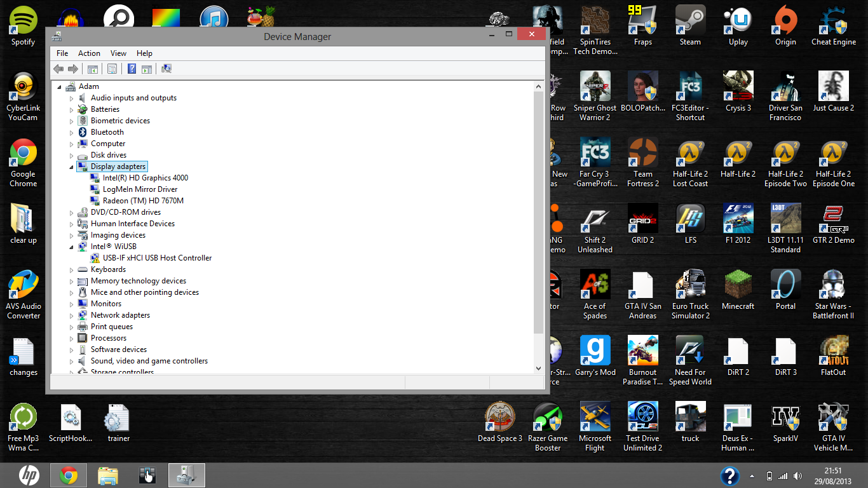
Task: Expand Audio inputs and outputs
Action: tap(72, 98)
